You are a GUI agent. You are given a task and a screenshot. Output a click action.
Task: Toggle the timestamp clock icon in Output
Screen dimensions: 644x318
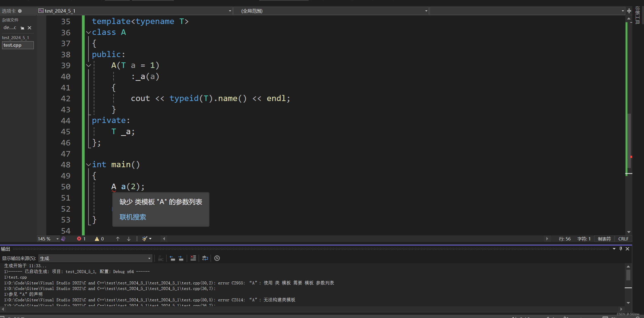pyautogui.click(x=217, y=258)
